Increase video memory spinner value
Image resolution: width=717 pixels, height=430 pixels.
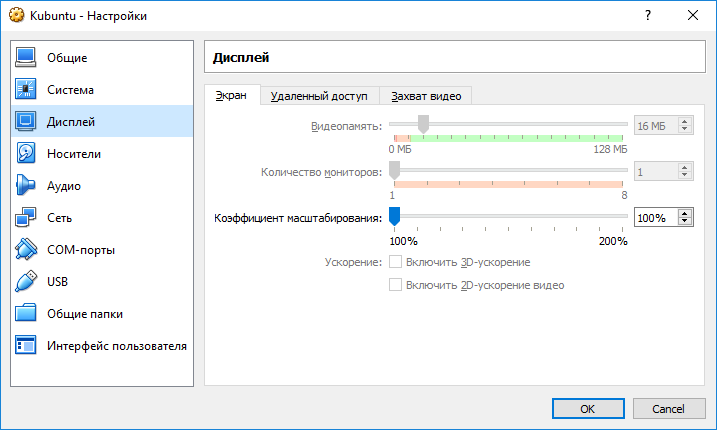[685, 122]
